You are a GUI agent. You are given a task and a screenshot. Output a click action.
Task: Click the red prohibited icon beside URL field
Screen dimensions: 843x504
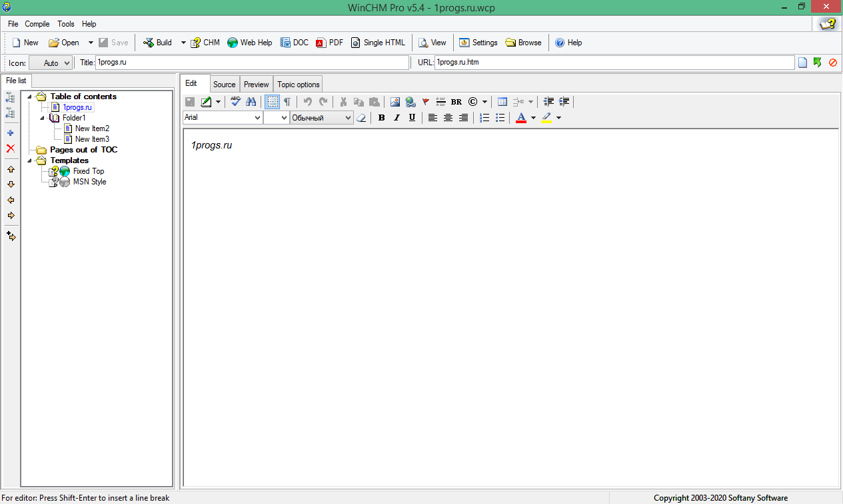click(x=833, y=63)
